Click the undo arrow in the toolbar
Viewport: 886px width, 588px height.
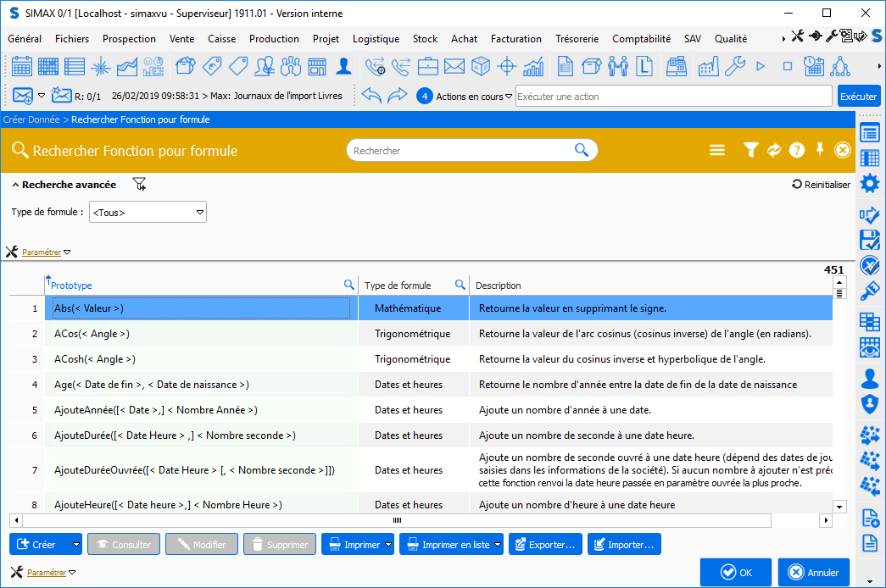click(371, 96)
